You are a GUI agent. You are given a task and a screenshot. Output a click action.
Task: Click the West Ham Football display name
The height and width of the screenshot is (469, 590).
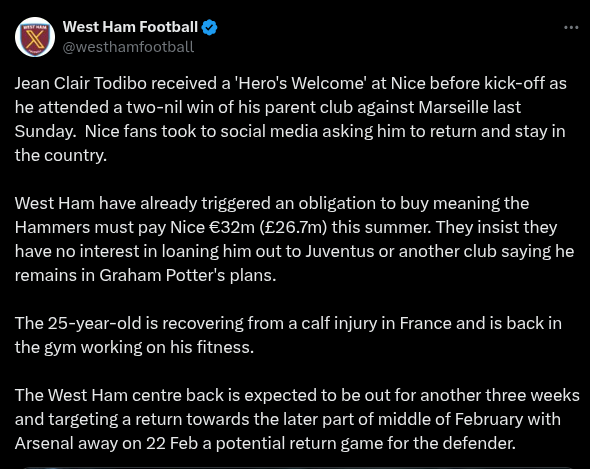[130, 27]
